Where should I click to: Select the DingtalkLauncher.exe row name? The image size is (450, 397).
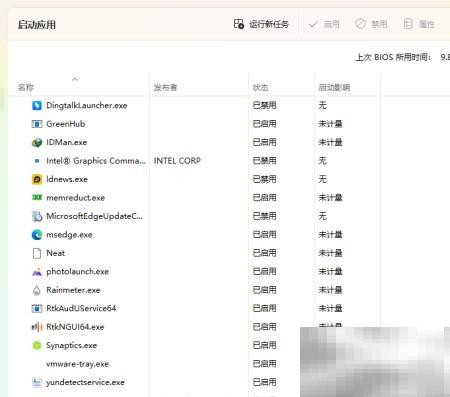click(87, 105)
